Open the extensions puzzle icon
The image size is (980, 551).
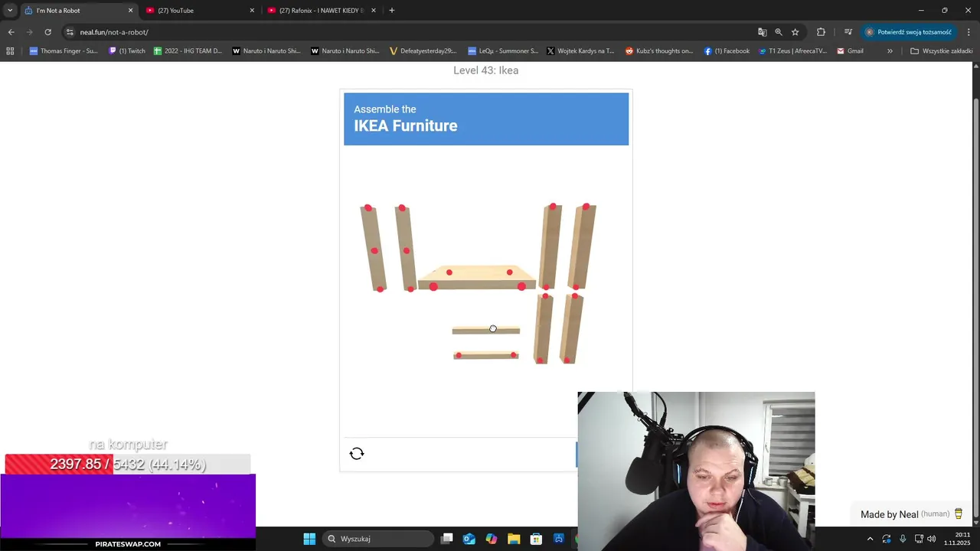pos(821,32)
